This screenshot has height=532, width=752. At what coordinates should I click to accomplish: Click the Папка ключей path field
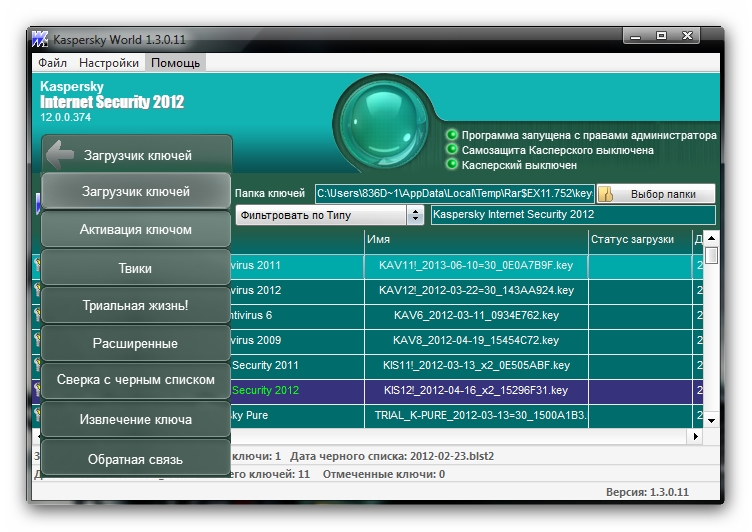(x=455, y=193)
